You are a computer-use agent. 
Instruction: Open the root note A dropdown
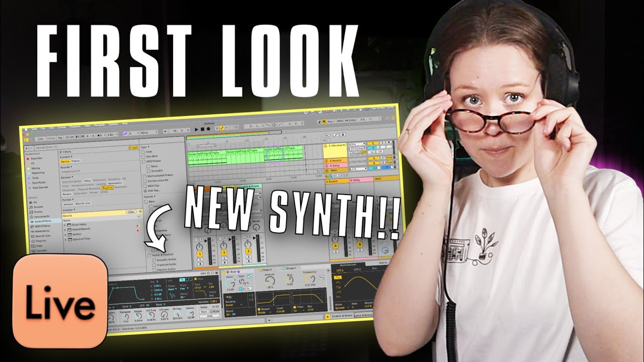(x=134, y=133)
